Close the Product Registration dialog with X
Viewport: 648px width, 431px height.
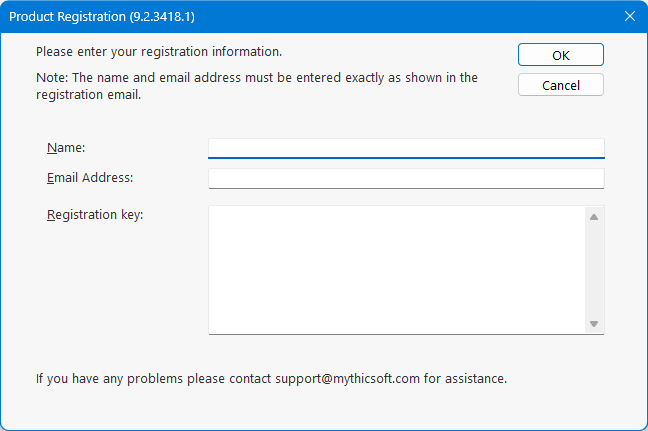[629, 16]
